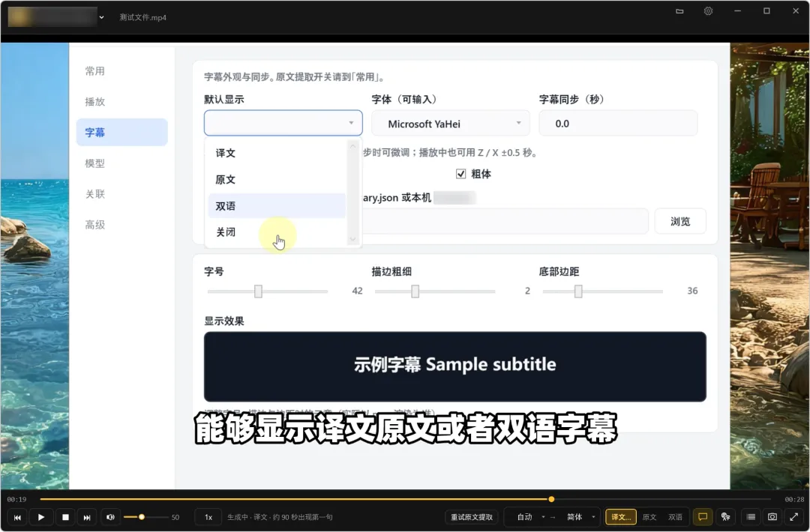This screenshot has width=810, height=532.
Task: Toggle the 粗体 checkbox
Action: pyautogui.click(x=460, y=174)
